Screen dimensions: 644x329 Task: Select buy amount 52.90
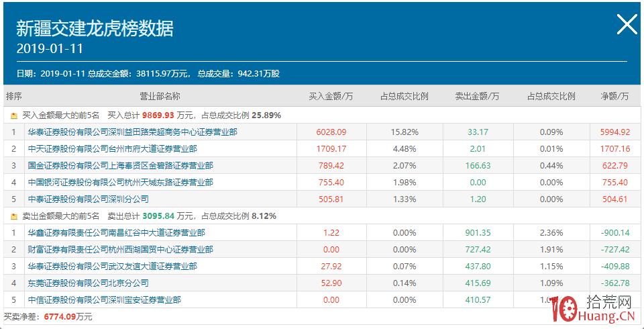(x=331, y=283)
